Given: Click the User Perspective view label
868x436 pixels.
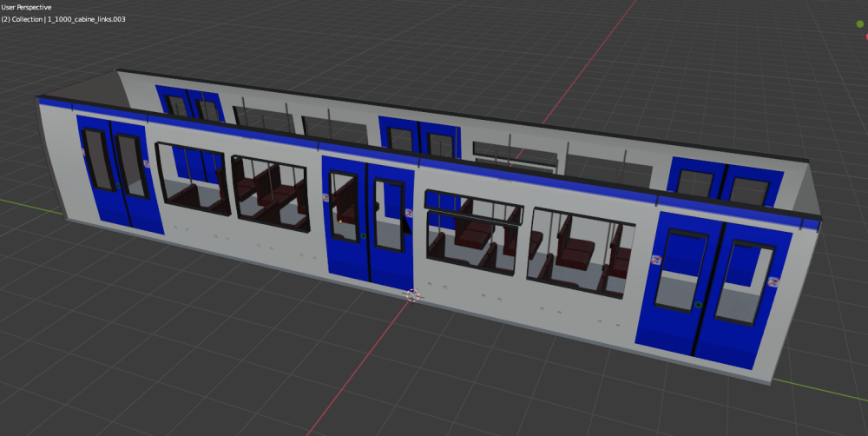Looking at the screenshot, I should click(27, 7).
